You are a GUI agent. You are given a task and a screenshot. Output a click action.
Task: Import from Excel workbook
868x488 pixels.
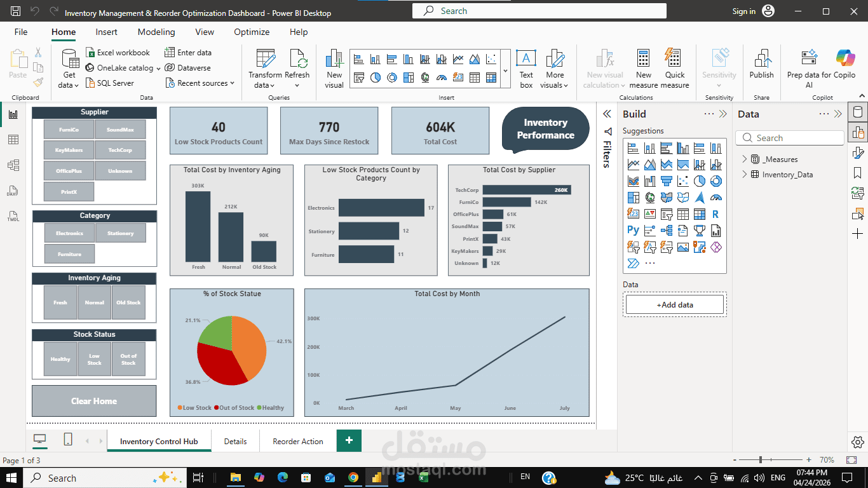point(118,53)
